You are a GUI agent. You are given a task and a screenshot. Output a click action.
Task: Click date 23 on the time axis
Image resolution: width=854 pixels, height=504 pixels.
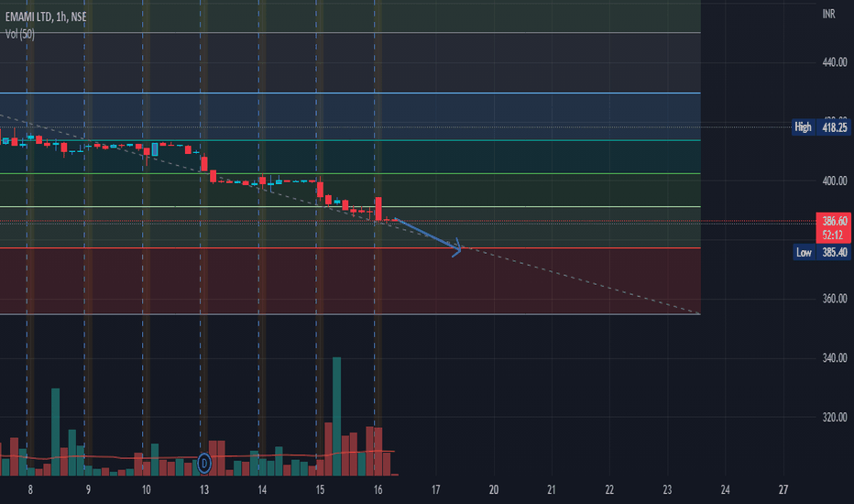pyautogui.click(x=667, y=490)
